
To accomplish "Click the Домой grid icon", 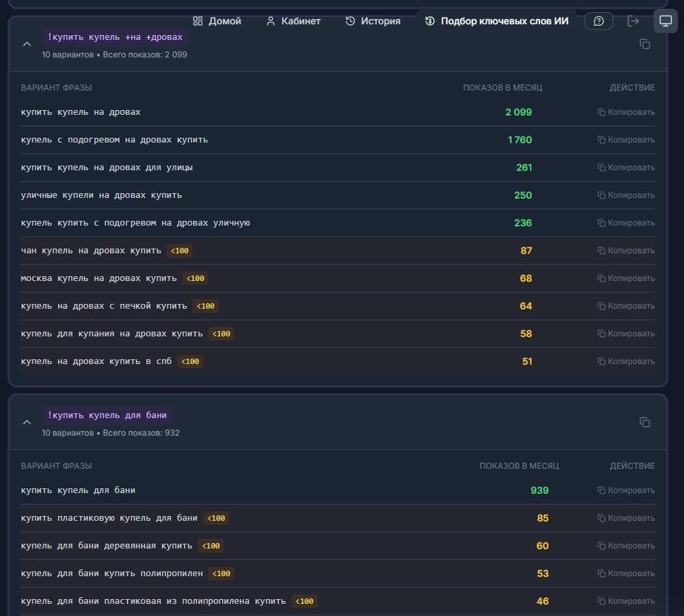I will click(x=198, y=21).
